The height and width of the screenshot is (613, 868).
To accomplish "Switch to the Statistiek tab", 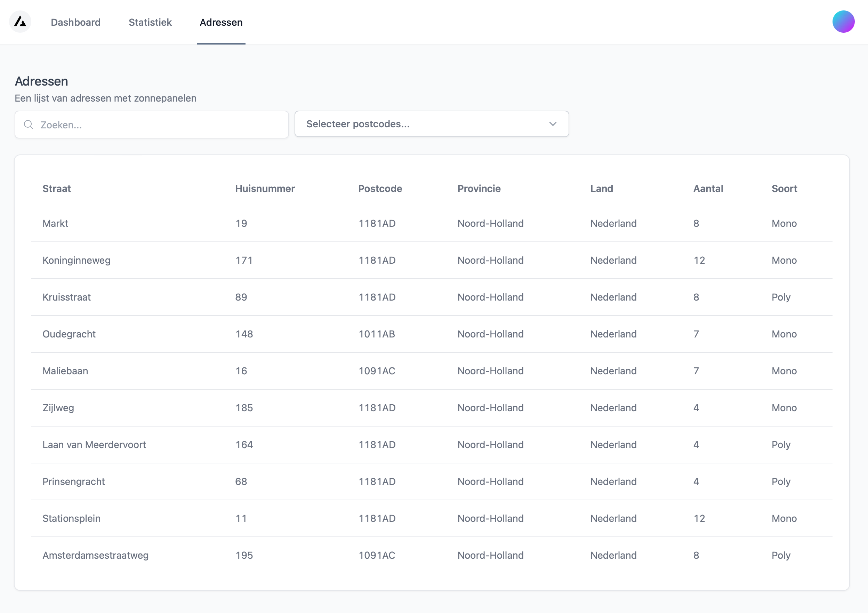I will point(150,22).
